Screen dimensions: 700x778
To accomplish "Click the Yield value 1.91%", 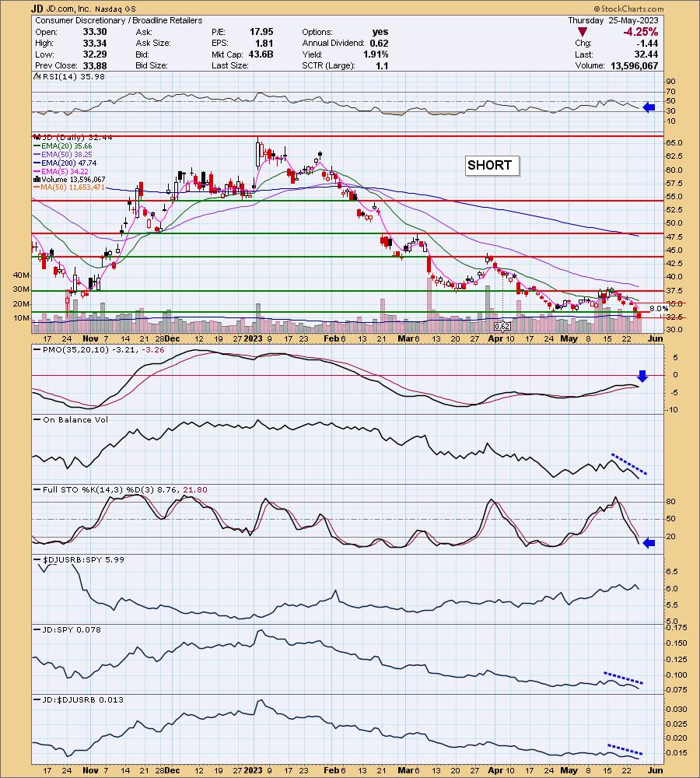I will pos(376,54).
